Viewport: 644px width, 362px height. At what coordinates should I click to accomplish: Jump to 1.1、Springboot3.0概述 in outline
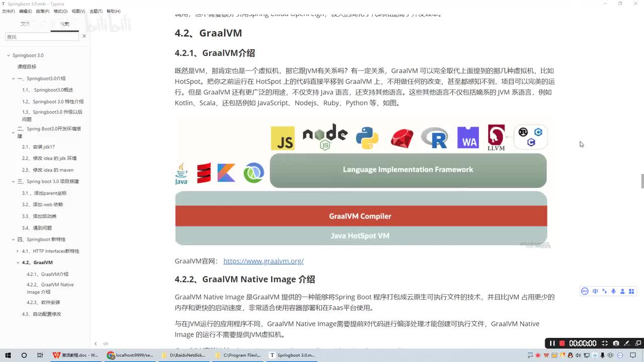[x=47, y=90]
